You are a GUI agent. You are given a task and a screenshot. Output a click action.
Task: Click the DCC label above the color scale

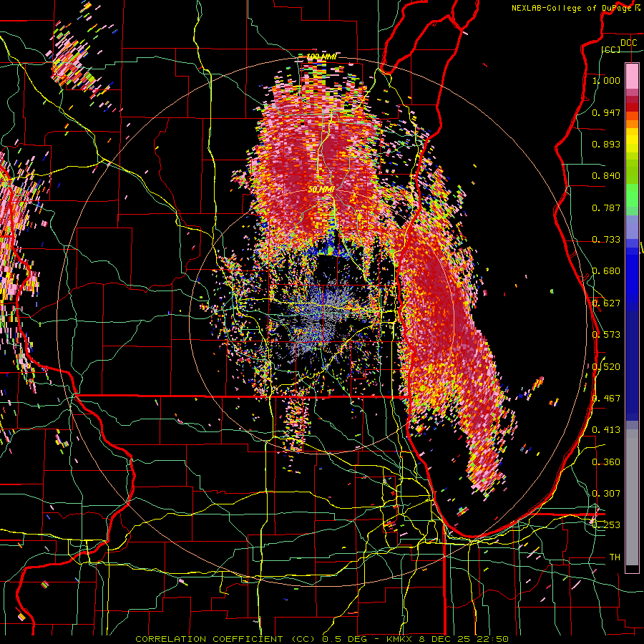pyautogui.click(x=628, y=42)
